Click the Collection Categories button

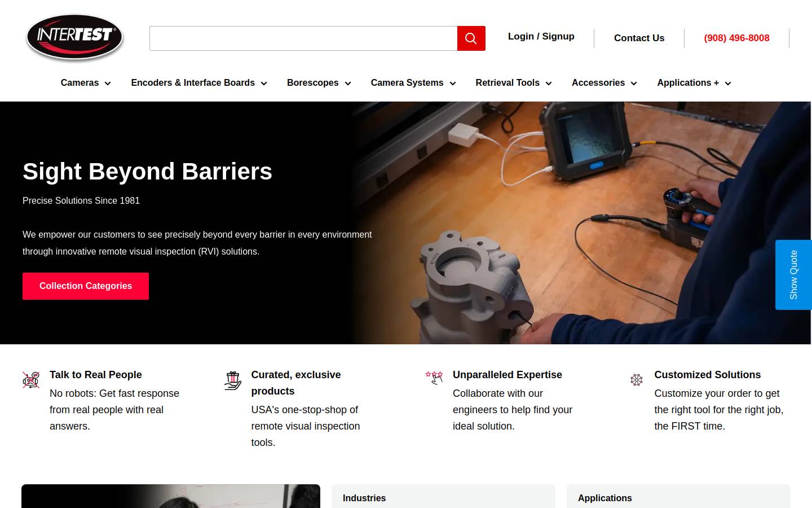[86, 286]
